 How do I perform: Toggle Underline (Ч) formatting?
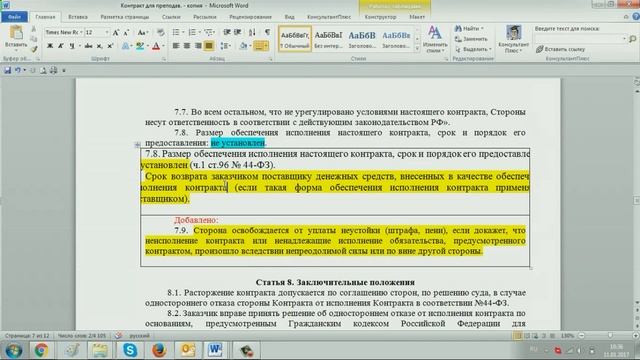click(x=72, y=46)
